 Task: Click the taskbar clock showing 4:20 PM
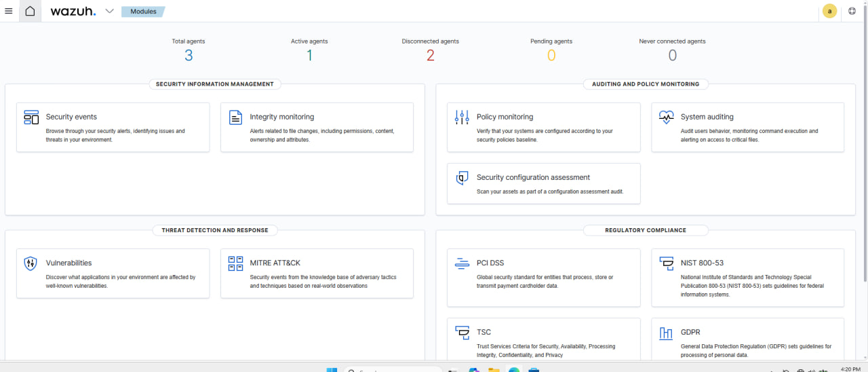click(x=850, y=369)
